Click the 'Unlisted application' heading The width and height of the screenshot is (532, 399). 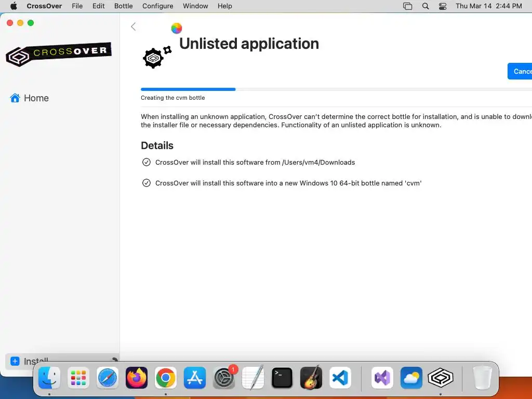click(249, 44)
